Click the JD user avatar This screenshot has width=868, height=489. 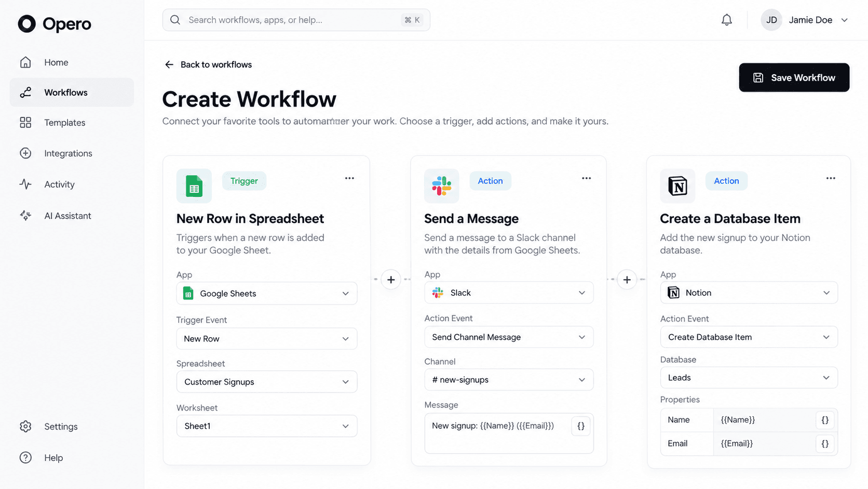771,20
